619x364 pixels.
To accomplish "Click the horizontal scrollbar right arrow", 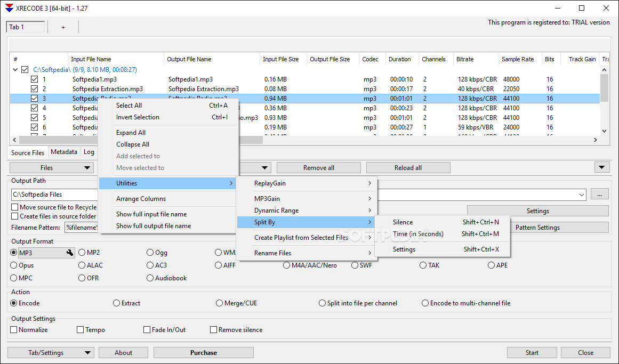I will (x=596, y=140).
